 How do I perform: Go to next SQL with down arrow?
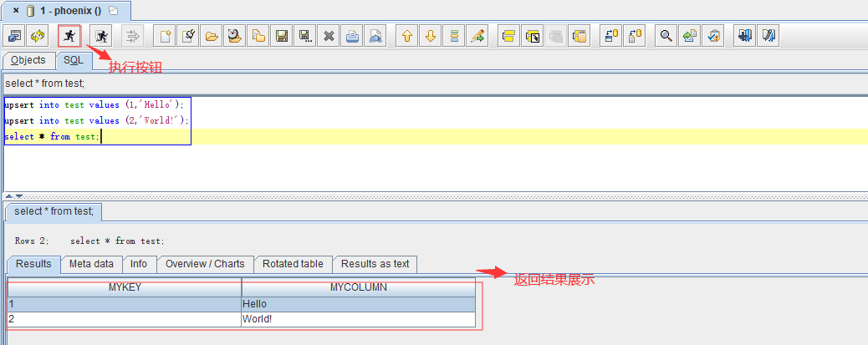[431, 37]
